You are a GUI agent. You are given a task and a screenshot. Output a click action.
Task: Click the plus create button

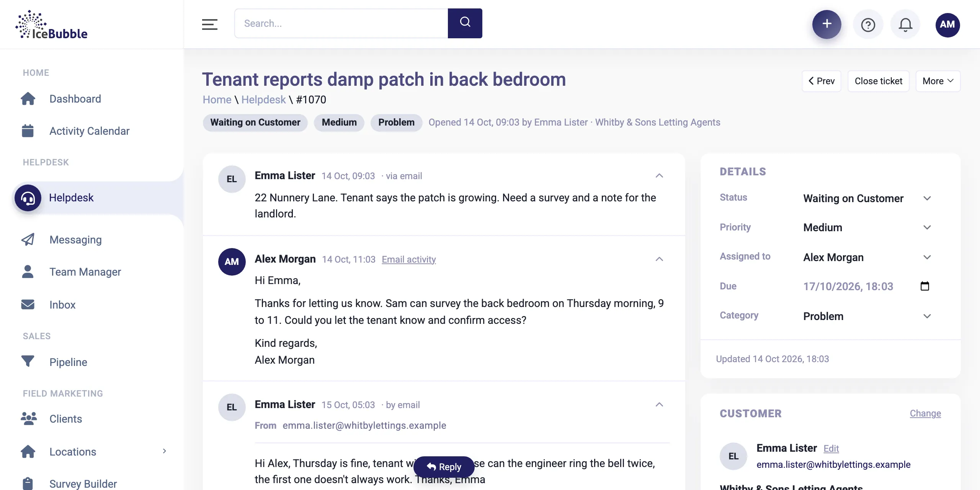[x=827, y=24]
